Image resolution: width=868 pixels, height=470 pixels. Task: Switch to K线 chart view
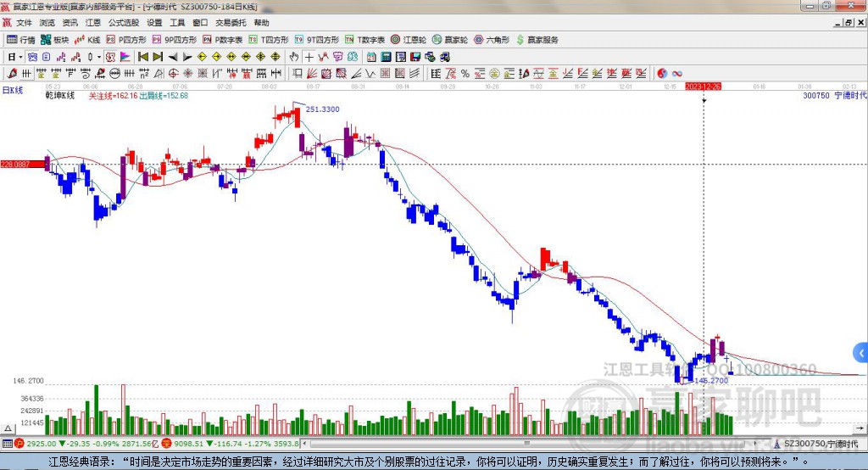coord(87,40)
